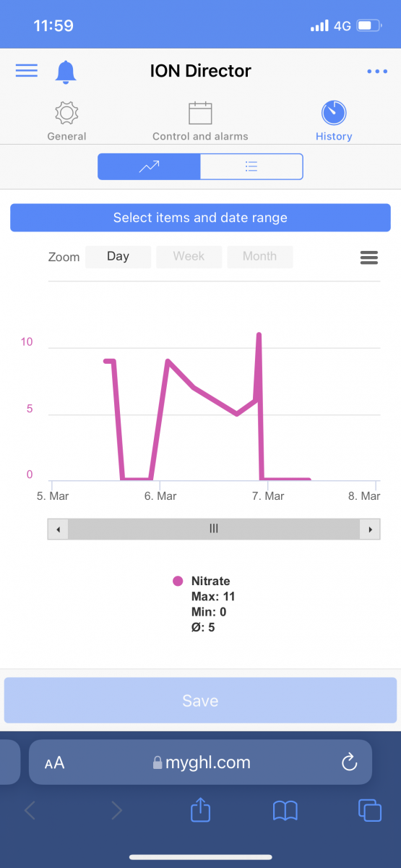Open the Safari share sheet
The width and height of the screenshot is (401, 868).
(200, 810)
